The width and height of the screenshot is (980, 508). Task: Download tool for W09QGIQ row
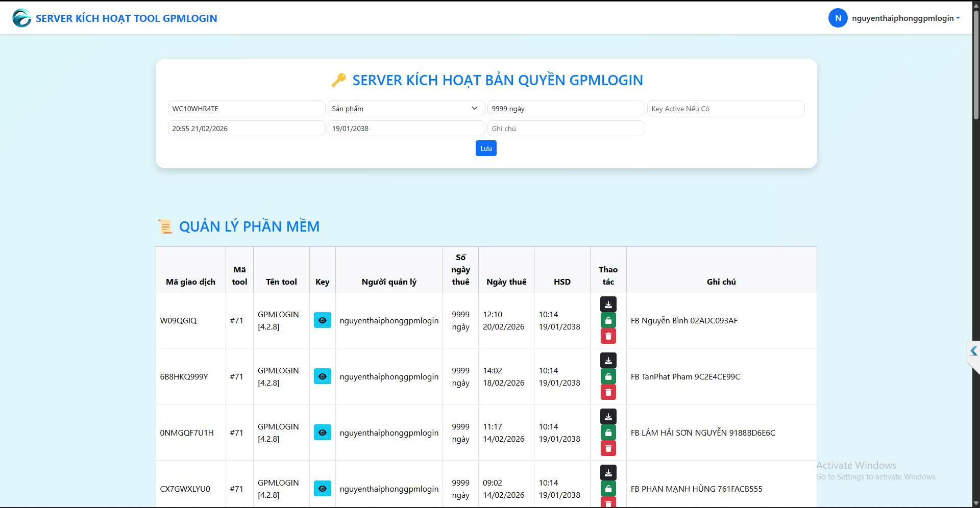tap(608, 304)
